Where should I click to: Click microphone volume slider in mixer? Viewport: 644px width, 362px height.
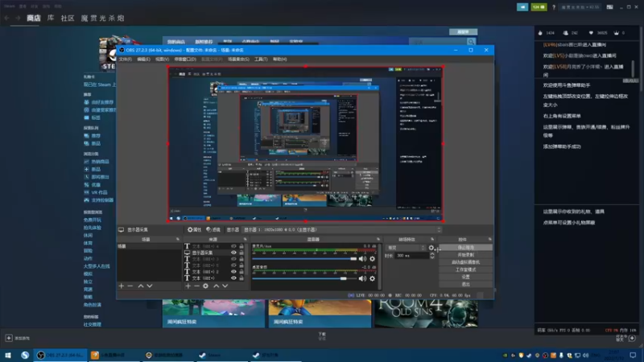click(304, 259)
